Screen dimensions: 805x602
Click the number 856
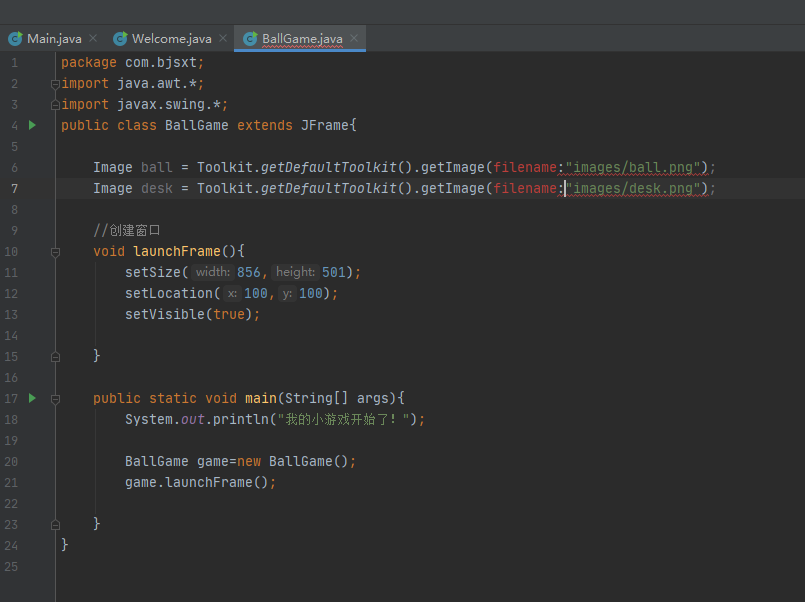pyautogui.click(x=248, y=273)
